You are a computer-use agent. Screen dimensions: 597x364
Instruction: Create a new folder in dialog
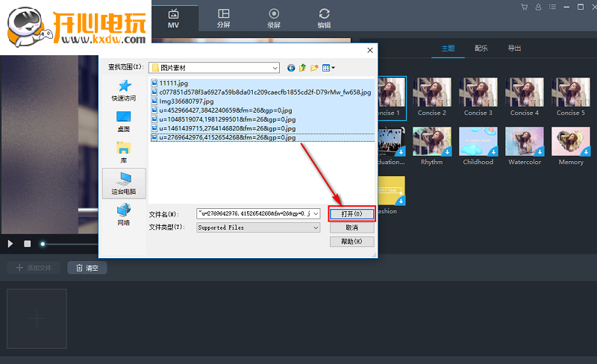click(314, 68)
